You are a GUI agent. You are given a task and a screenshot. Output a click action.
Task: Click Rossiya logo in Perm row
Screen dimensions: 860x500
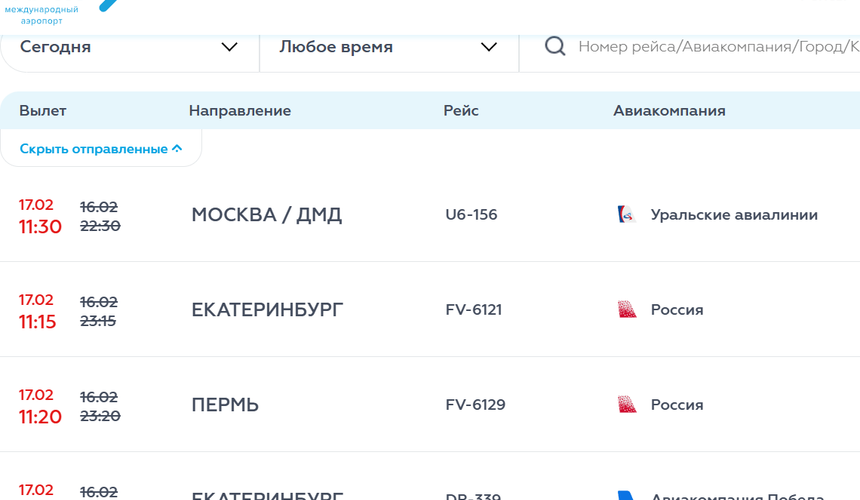point(627,405)
